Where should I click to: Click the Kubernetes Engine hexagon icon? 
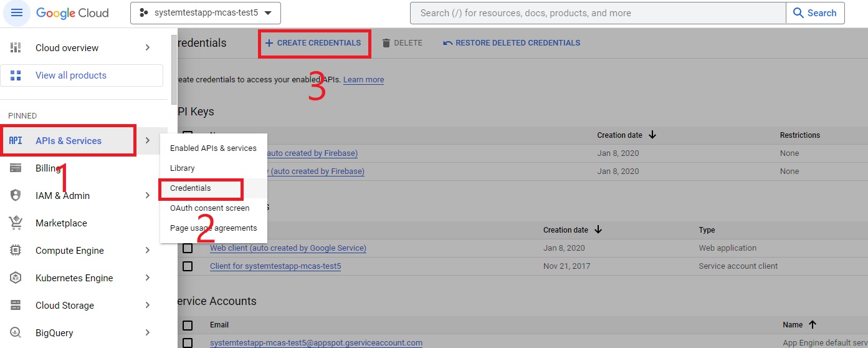16,278
